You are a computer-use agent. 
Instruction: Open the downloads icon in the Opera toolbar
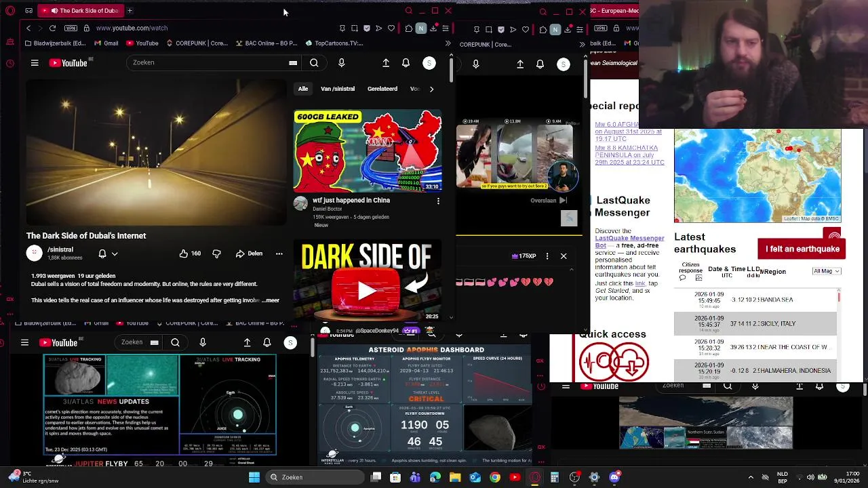(x=433, y=28)
